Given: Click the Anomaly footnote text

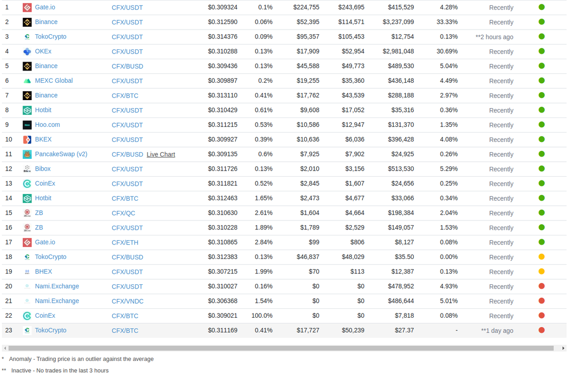Looking at the screenshot, I should 81,359.
